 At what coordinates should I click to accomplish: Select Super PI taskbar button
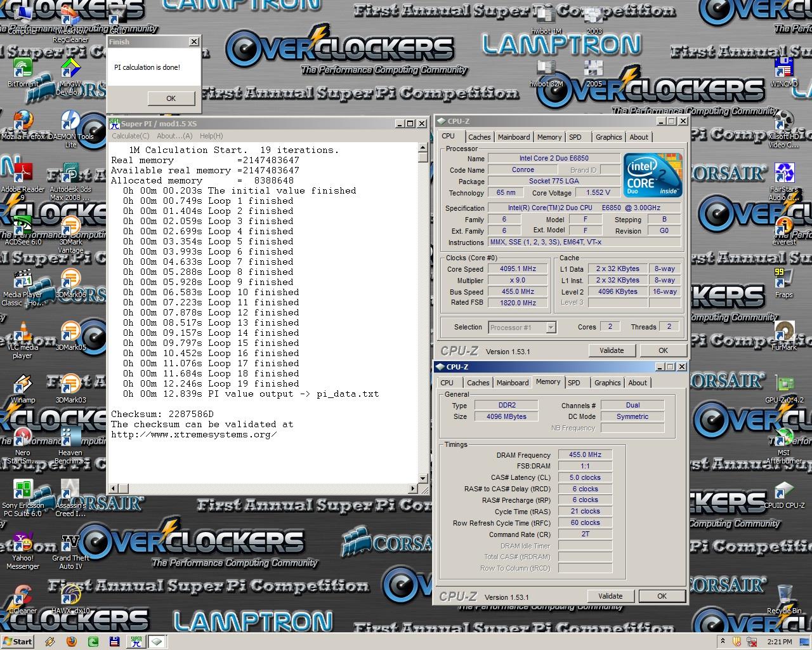click(x=136, y=641)
